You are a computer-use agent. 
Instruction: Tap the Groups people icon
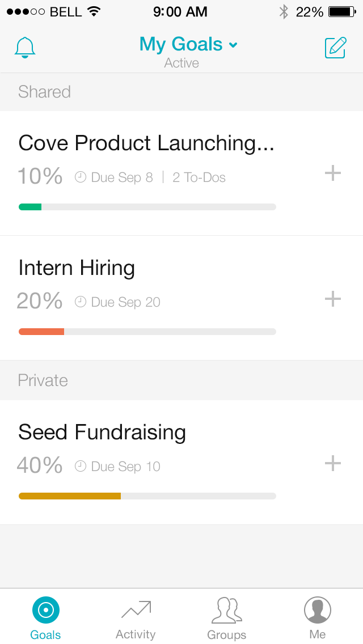[x=226, y=610]
